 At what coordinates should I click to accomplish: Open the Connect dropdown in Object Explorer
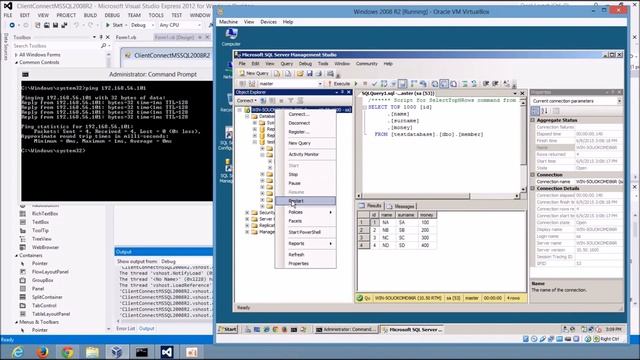[247, 100]
